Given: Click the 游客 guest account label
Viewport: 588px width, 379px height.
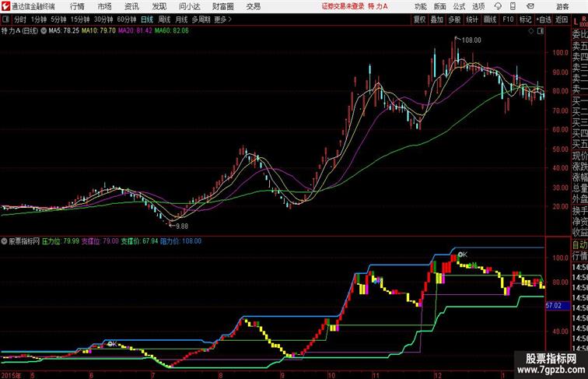Looking at the screenshot, I should 562,6.
